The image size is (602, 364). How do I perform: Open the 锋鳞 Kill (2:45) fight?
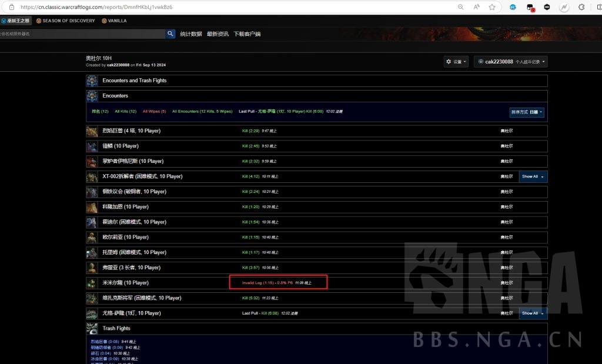[x=250, y=146]
